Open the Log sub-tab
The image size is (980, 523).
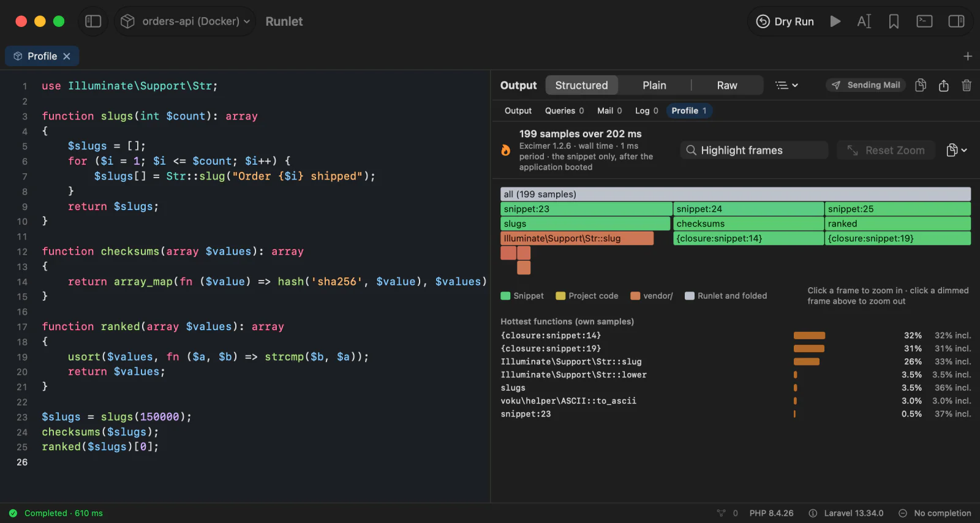[646, 111]
